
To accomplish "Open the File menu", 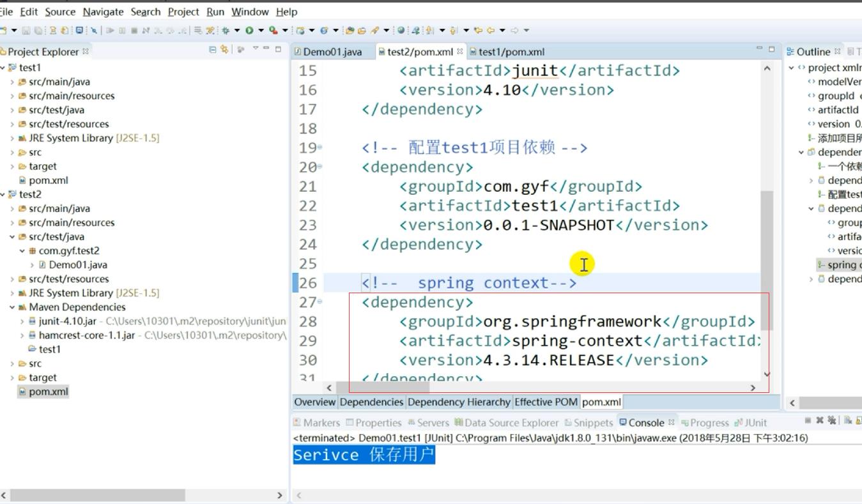I will pyautogui.click(x=6, y=11).
